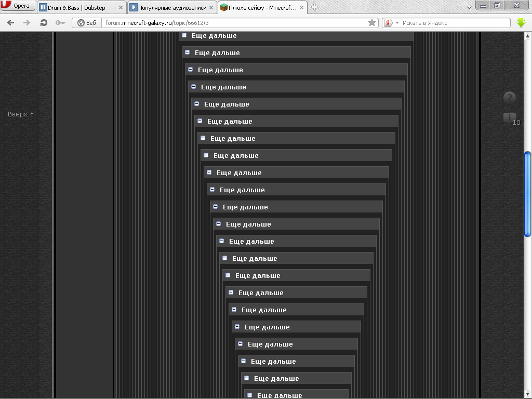532x399 pixels.
Task: Focus the Искать в Яндекс search field
Action: (x=455, y=23)
